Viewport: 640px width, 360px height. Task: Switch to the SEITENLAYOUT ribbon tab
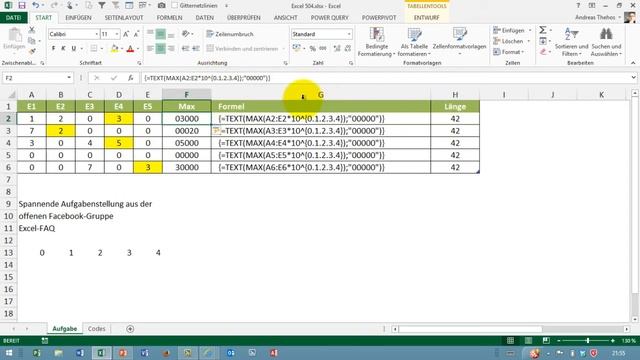point(124,18)
